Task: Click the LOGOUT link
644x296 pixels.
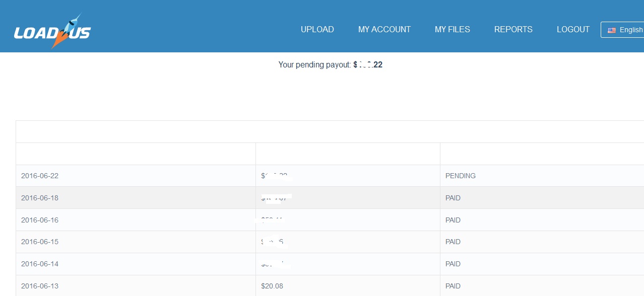Action: pos(573,30)
